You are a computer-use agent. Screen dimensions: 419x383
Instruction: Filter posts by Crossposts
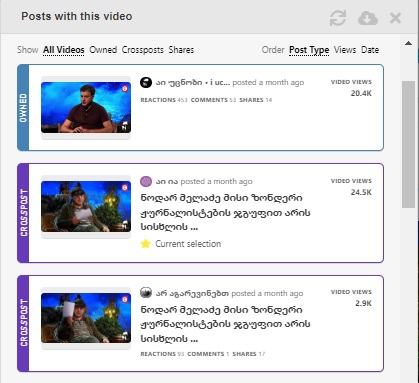pyautogui.click(x=143, y=50)
